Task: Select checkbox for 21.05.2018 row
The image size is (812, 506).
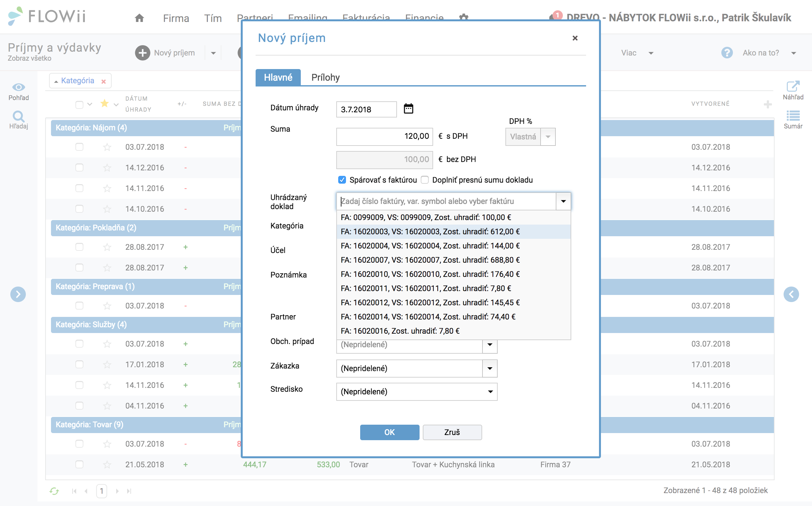Action: (x=79, y=464)
